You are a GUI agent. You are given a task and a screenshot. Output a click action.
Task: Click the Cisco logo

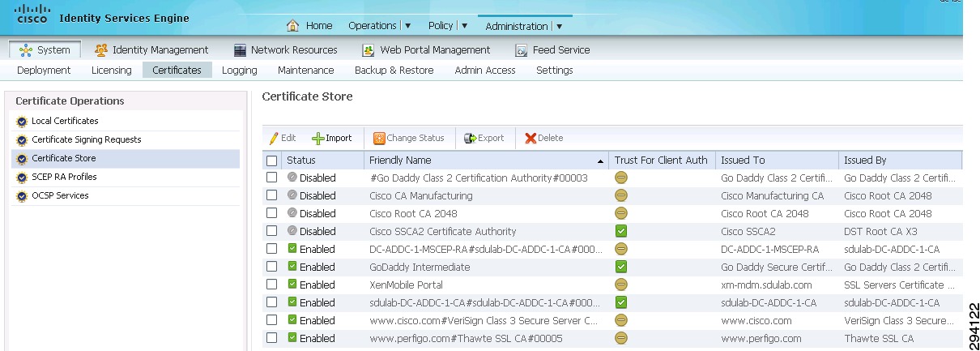[x=32, y=14]
